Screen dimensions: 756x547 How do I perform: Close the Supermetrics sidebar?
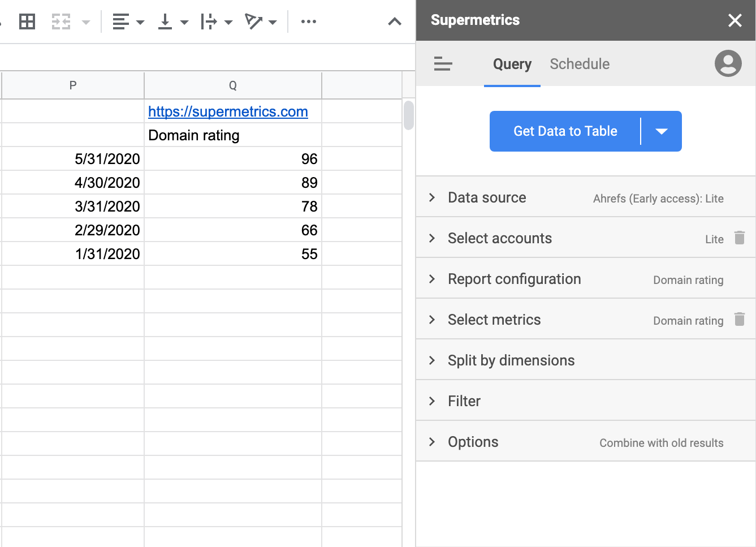735,20
